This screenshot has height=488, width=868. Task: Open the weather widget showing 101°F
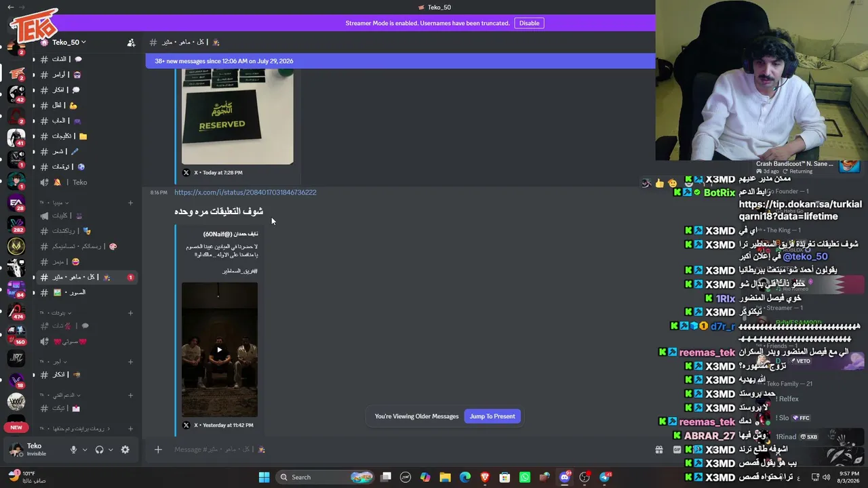point(28,476)
